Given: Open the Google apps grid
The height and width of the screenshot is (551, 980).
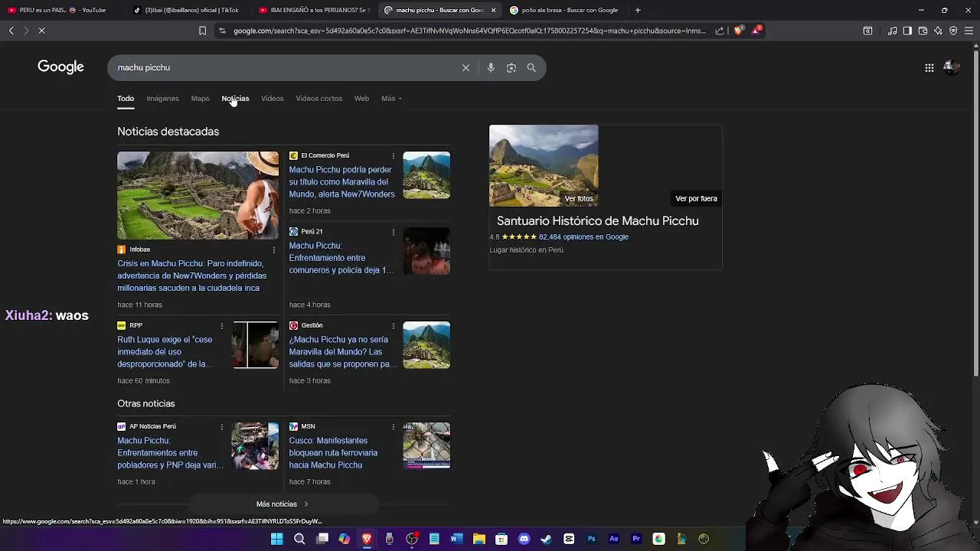Looking at the screenshot, I should 929,67.
